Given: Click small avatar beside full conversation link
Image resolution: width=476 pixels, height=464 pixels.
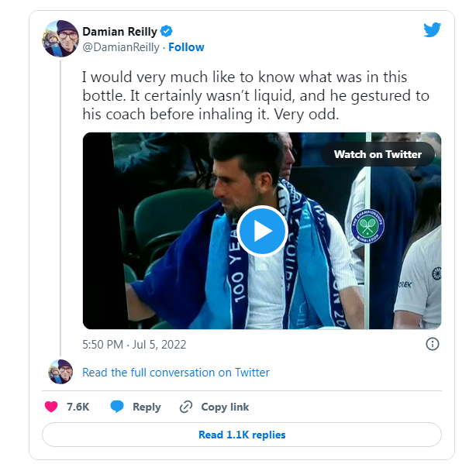Looking at the screenshot, I should tap(60, 373).
